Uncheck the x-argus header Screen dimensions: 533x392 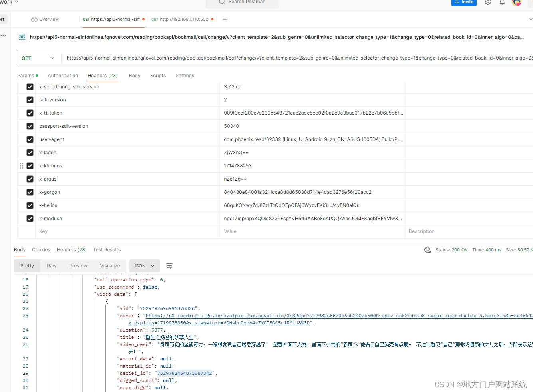tap(30, 179)
